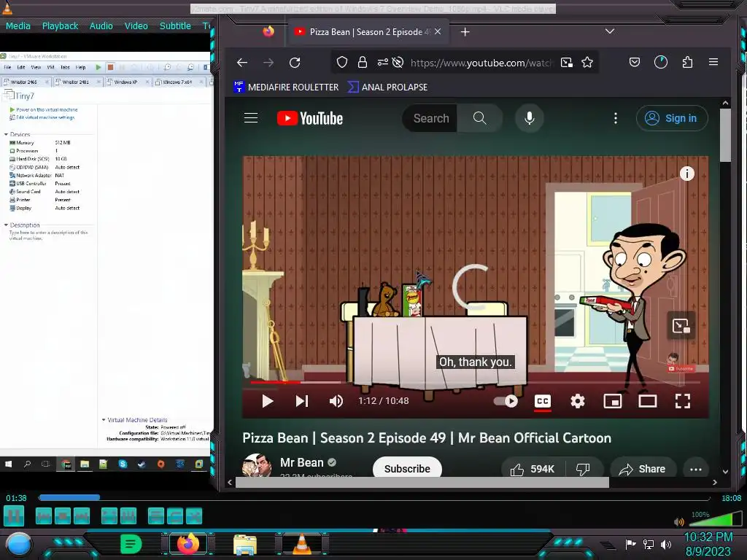Go to YouTube home logo

tap(309, 118)
